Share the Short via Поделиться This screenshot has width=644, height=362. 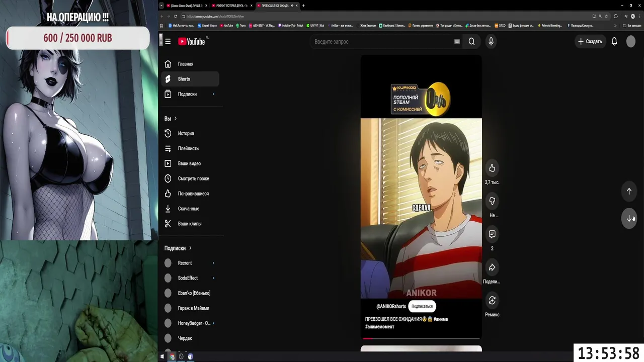492,267
